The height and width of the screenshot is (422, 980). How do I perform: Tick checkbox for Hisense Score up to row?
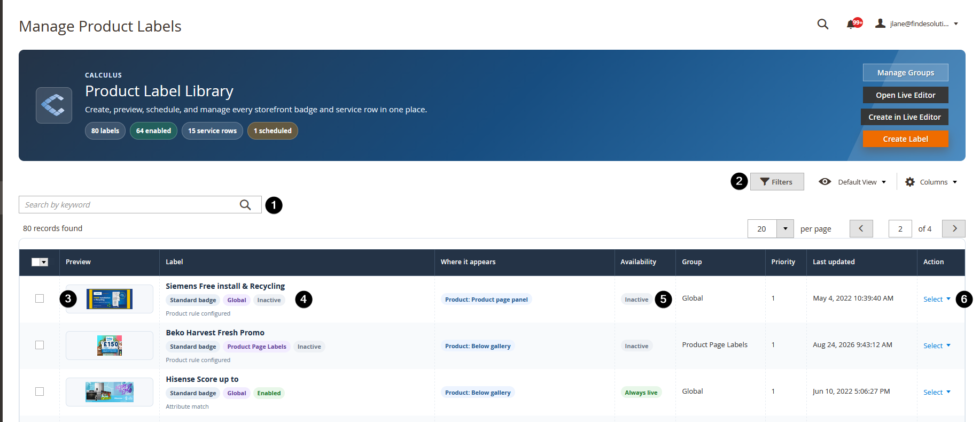click(x=40, y=392)
